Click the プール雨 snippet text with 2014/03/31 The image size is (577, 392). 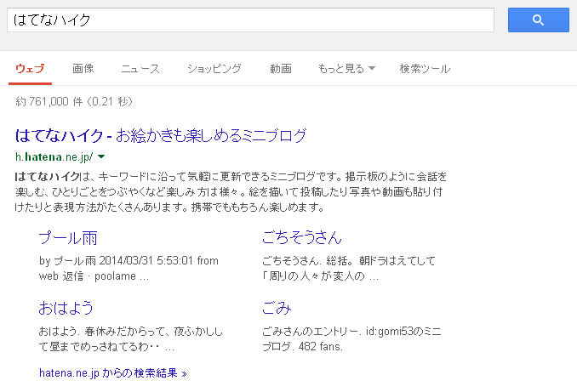pyautogui.click(x=129, y=268)
